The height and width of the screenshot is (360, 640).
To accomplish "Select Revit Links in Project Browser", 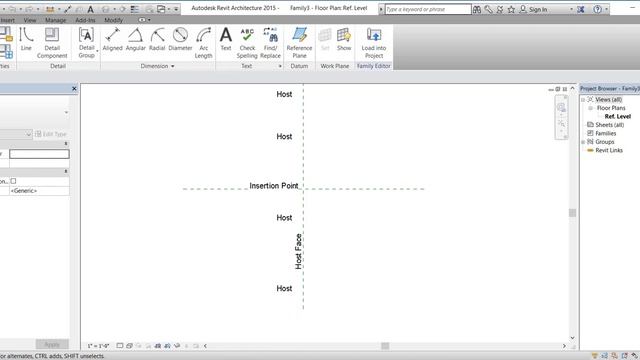I will (609, 150).
